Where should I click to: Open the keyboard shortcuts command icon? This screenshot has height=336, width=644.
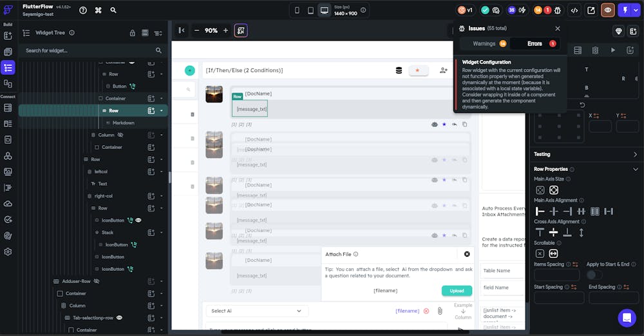(98, 10)
